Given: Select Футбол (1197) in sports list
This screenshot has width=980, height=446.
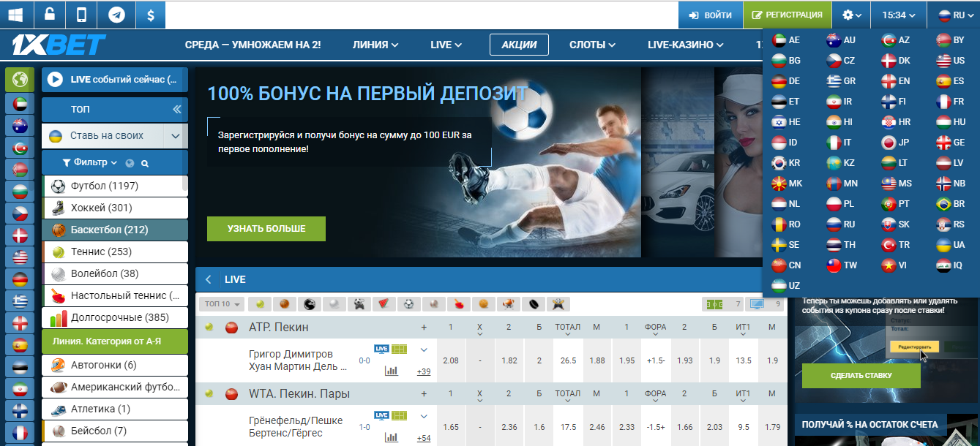Looking at the screenshot, I should tap(115, 186).
